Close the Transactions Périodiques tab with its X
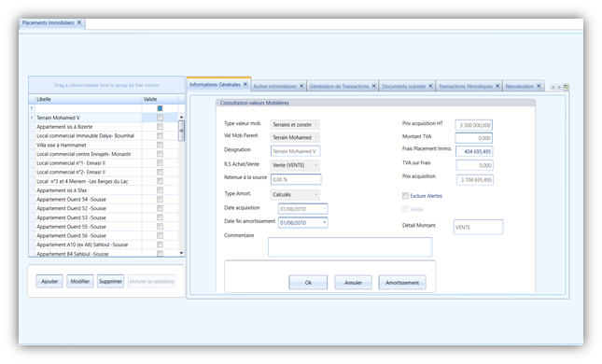This screenshot has width=602, height=364. click(x=497, y=86)
